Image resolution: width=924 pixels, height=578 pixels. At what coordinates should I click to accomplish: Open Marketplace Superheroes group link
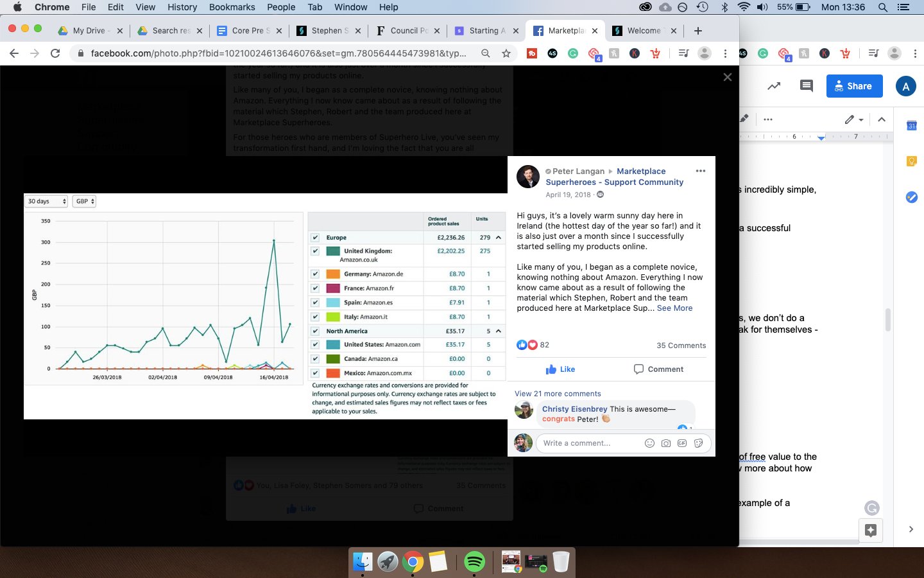coord(614,177)
